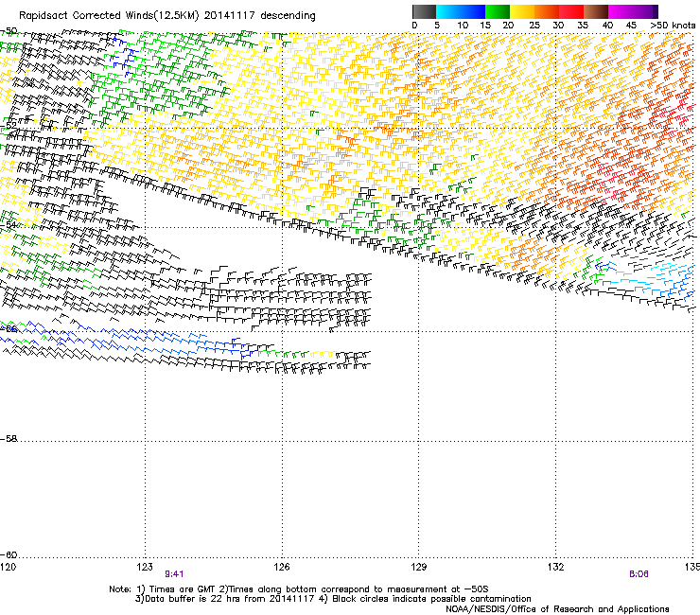Click the cyan-blue 5-15 knots legend band
The height and width of the screenshot is (615, 700).
coord(461,11)
